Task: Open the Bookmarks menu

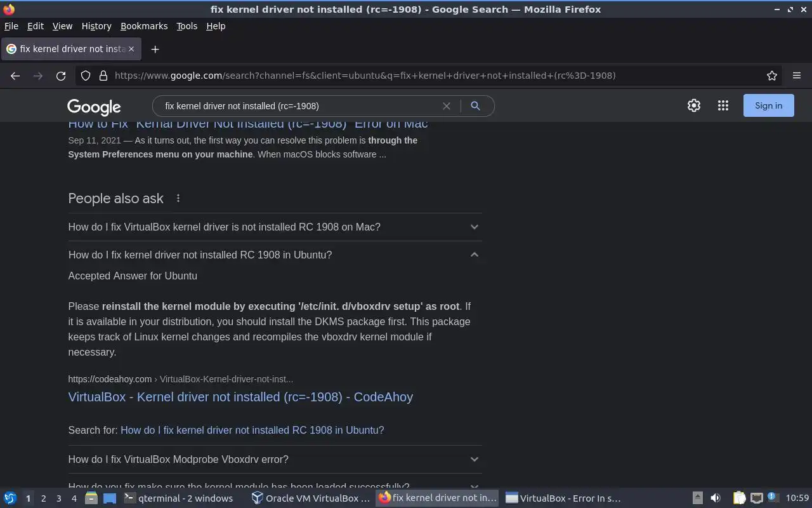Action: point(144,26)
